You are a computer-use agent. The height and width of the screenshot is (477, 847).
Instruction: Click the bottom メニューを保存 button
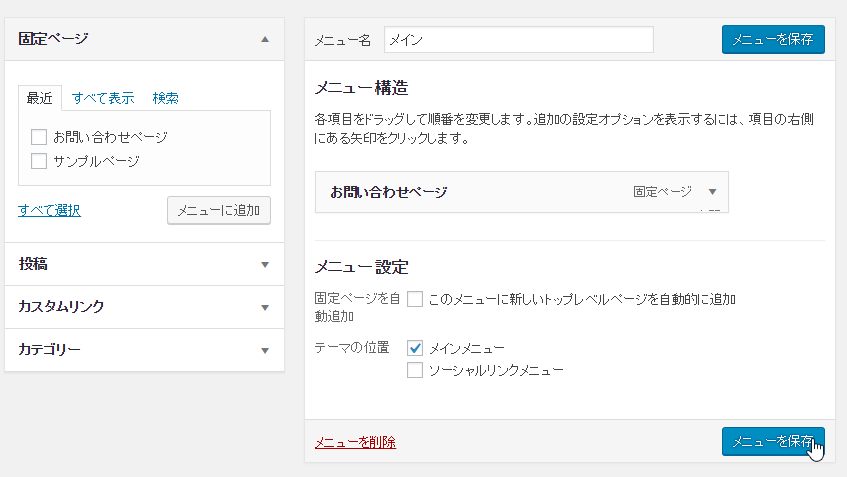click(x=773, y=441)
